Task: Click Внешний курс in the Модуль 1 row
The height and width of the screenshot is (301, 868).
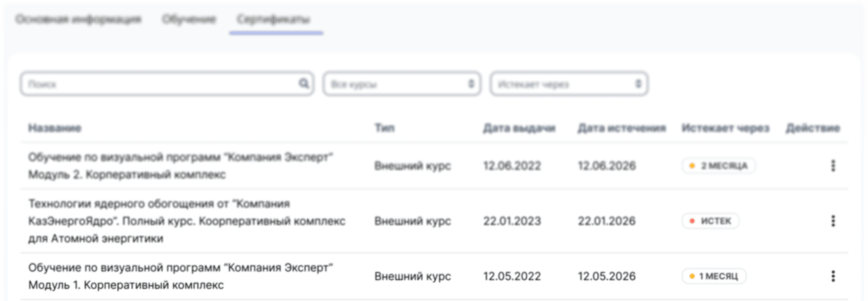Action: [412, 276]
